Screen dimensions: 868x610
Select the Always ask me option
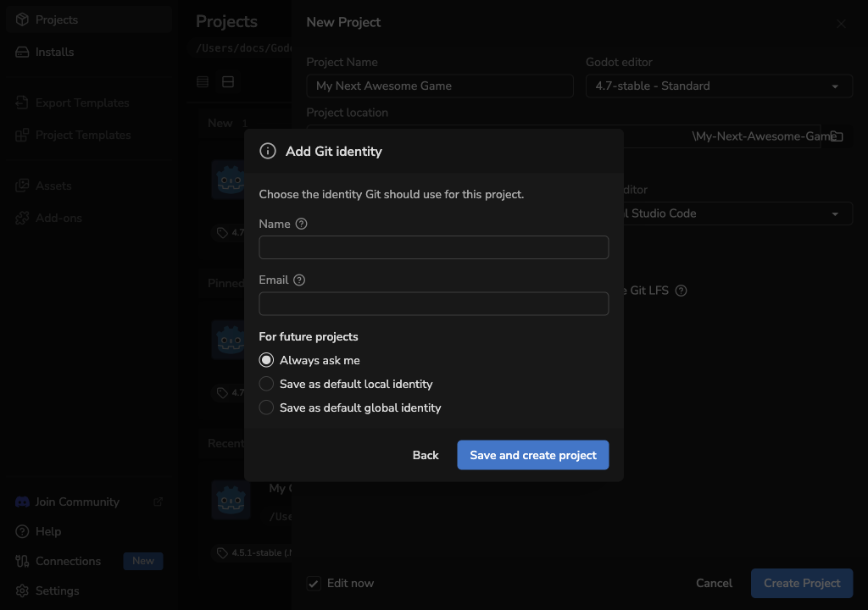266,360
